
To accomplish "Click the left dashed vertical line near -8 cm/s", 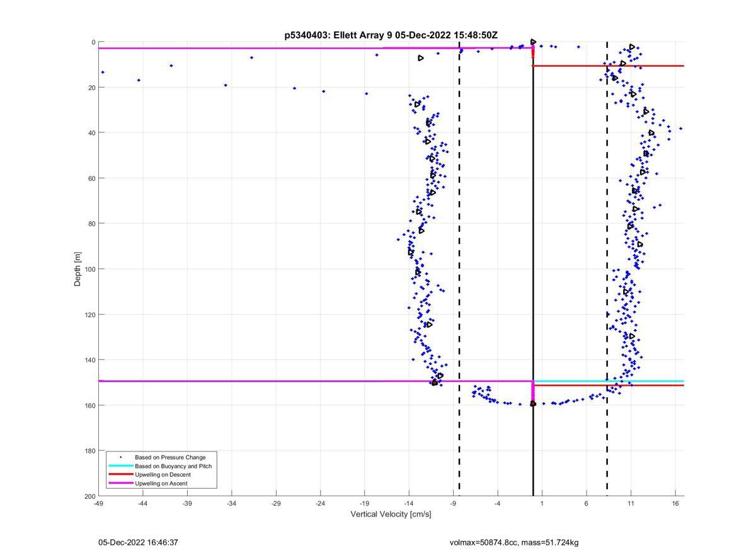I will [x=459, y=269].
